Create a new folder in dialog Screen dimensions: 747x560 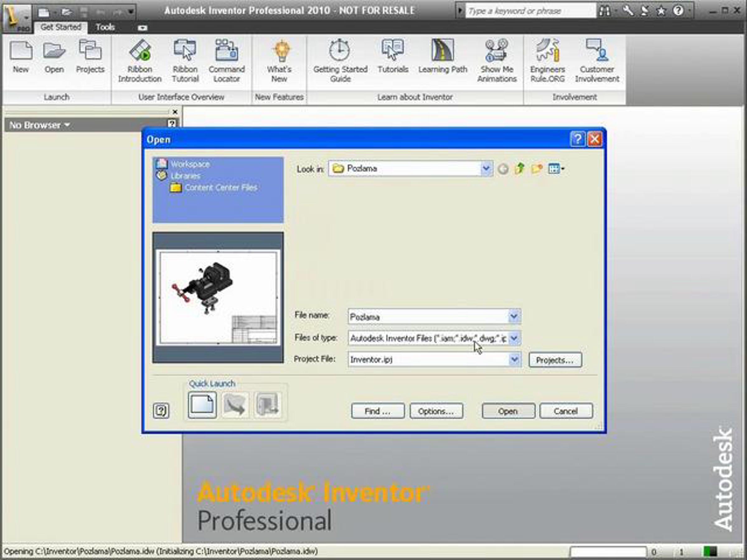pos(537,168)
